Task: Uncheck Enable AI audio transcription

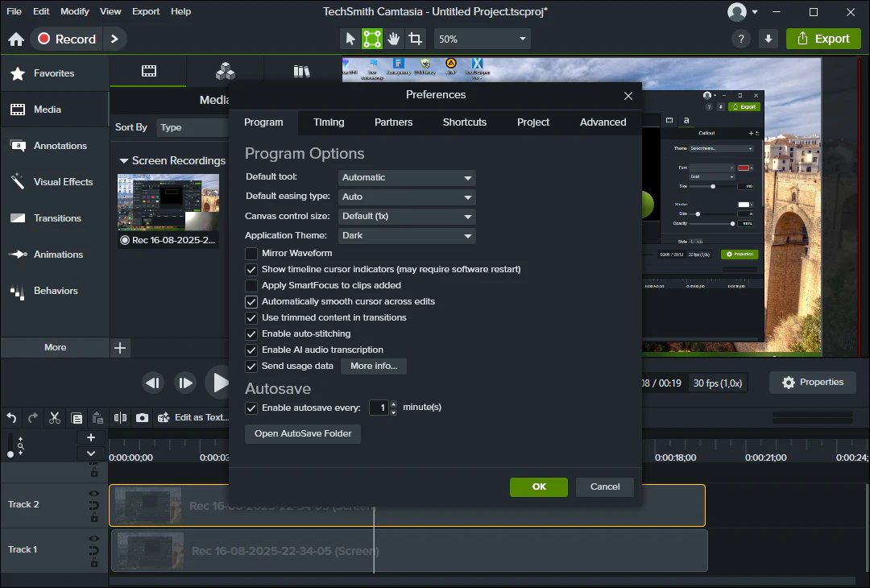Action: 251,350
